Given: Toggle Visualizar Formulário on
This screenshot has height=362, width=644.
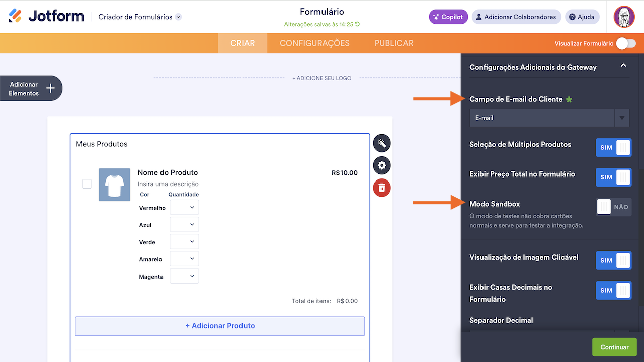Looking at the screenshot, I should (x=625, y=44).
